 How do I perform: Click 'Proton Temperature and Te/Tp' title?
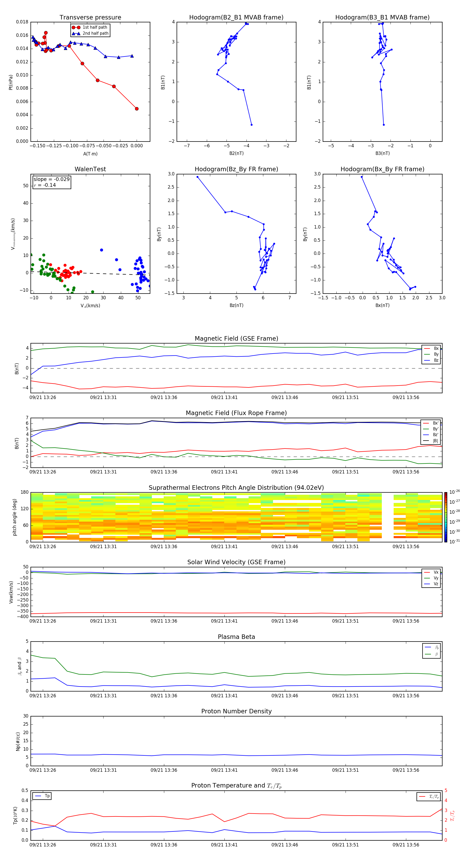[236, 785]
